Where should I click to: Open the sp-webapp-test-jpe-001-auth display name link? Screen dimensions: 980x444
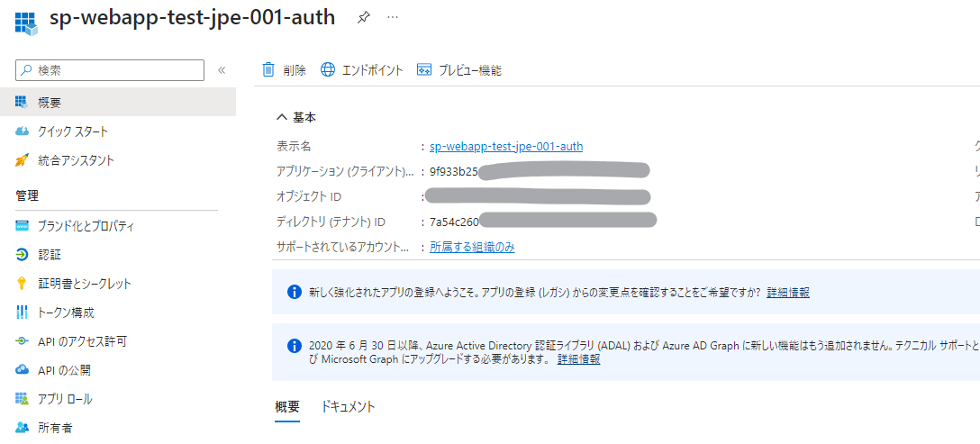[506, 146]
